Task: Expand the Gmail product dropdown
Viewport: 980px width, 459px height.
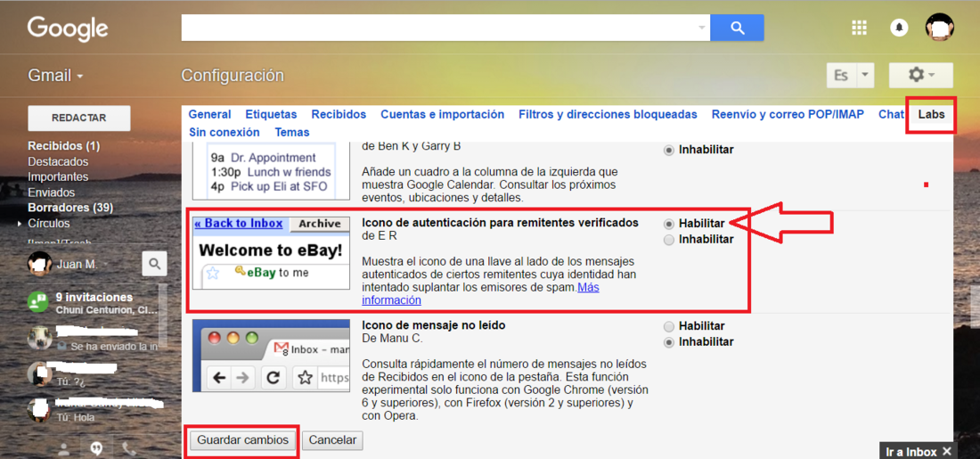Action: click(x=55, y=76)
